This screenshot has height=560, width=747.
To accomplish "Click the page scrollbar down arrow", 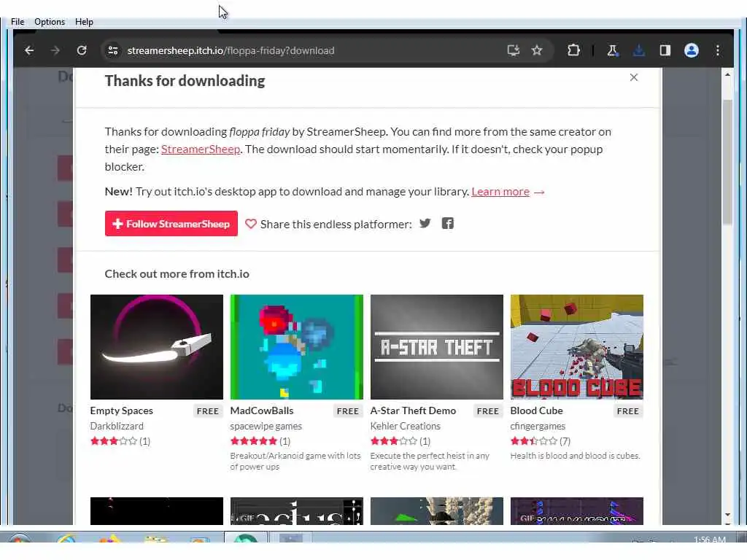I will (x=727, y=515).
